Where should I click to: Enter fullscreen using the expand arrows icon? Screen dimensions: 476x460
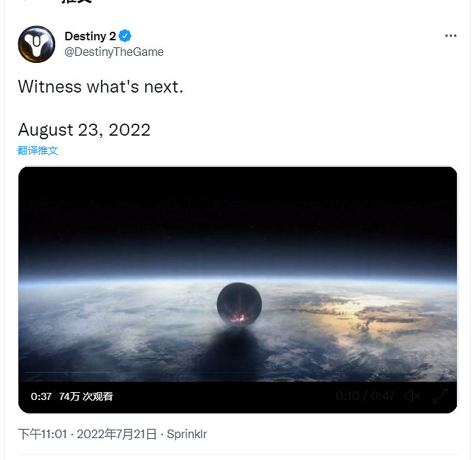(x=440, y=396)
